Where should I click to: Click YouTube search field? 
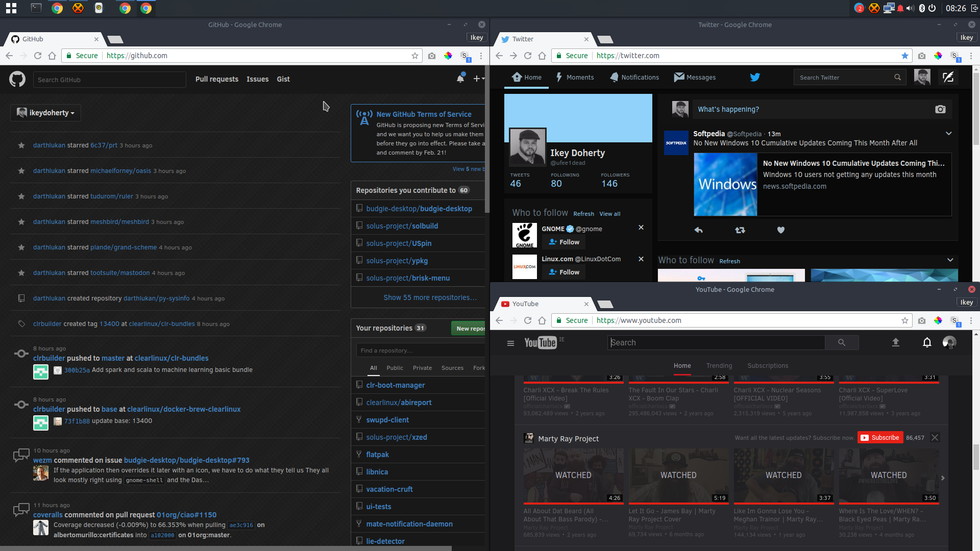click(716, 343)
